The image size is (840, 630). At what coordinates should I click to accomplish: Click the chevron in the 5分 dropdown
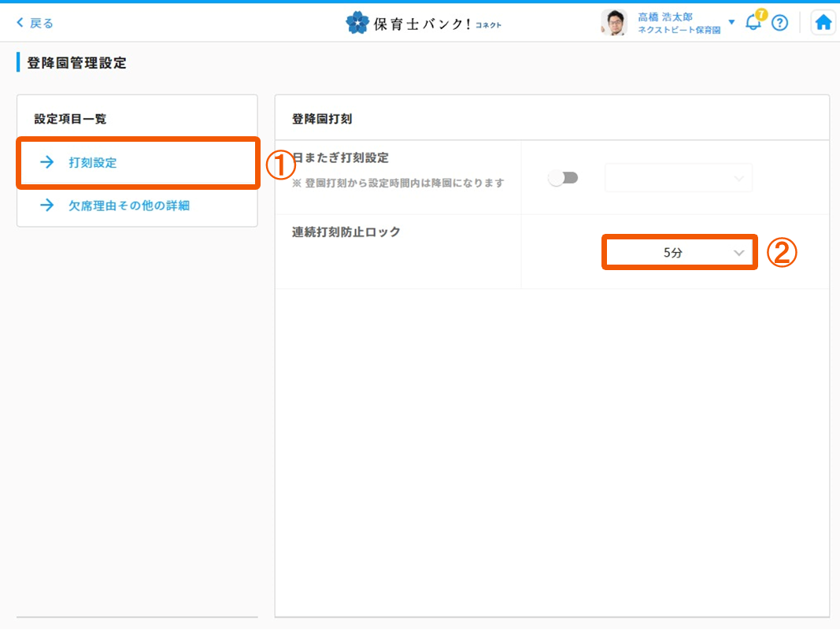(x=738, y=253)
